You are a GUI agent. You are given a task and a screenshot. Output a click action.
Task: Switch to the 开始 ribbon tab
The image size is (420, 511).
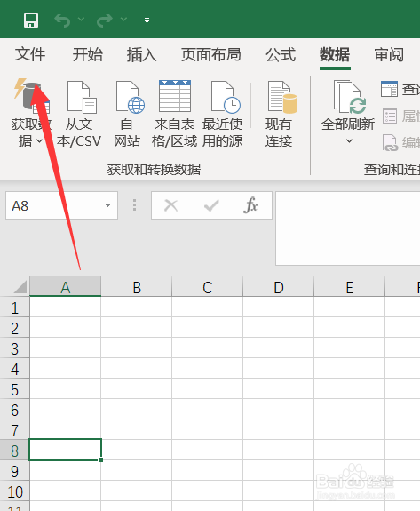coord(87,54)
